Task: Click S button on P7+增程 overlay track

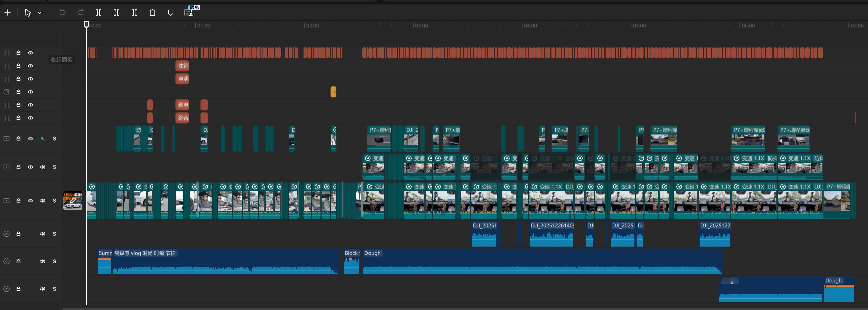Action: tap(54, 138)
